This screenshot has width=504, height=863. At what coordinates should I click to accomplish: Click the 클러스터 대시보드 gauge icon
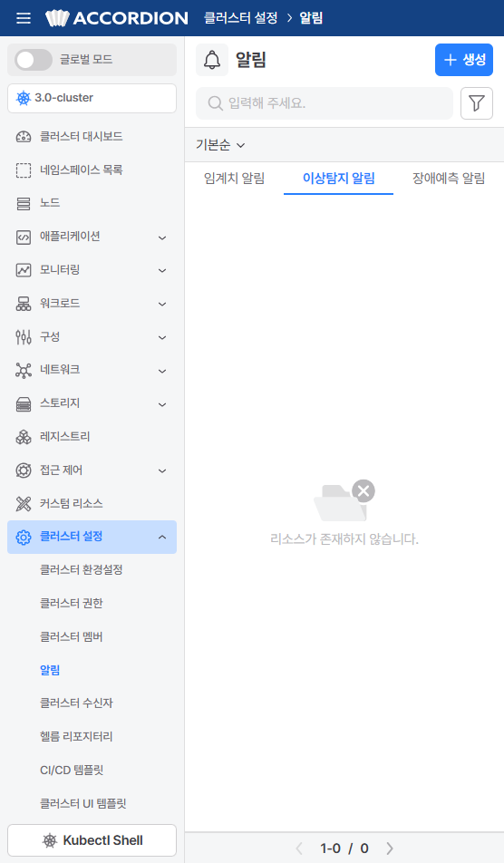tap(23, 137)
